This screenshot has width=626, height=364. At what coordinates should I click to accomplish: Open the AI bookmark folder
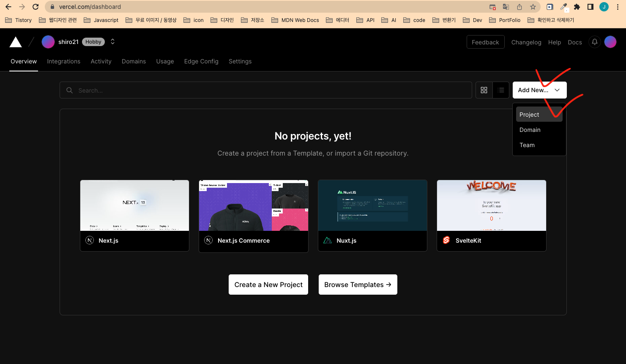pyautogui.click(x=389, y=20)
